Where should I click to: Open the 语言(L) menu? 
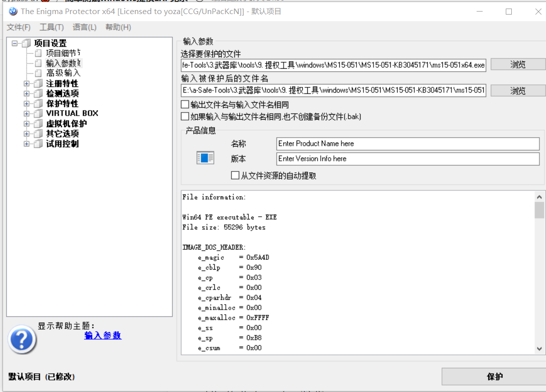tap(84, 27)
